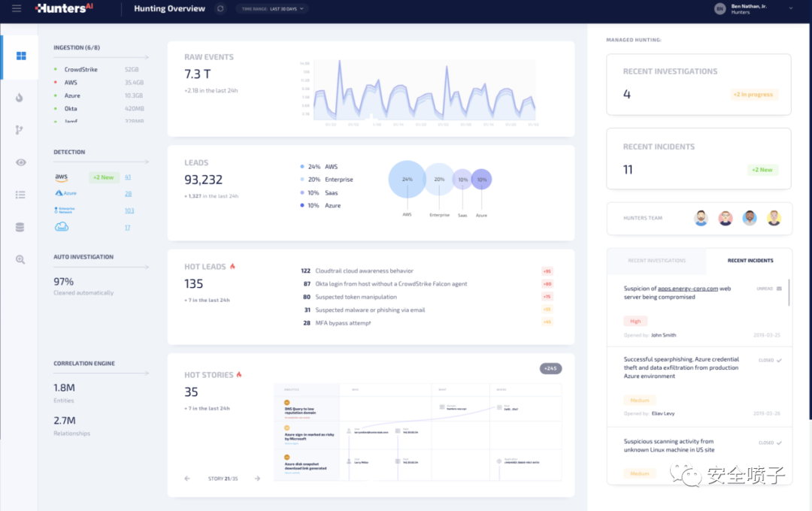812x511 pixels.
Task: Go to the next story arrow
Action: pos(257,479)
